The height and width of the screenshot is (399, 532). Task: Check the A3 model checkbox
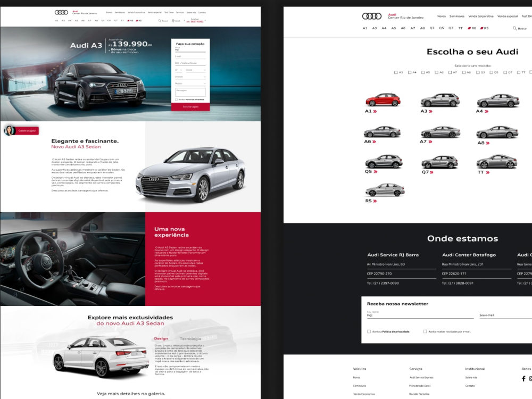tap(396, 72)
